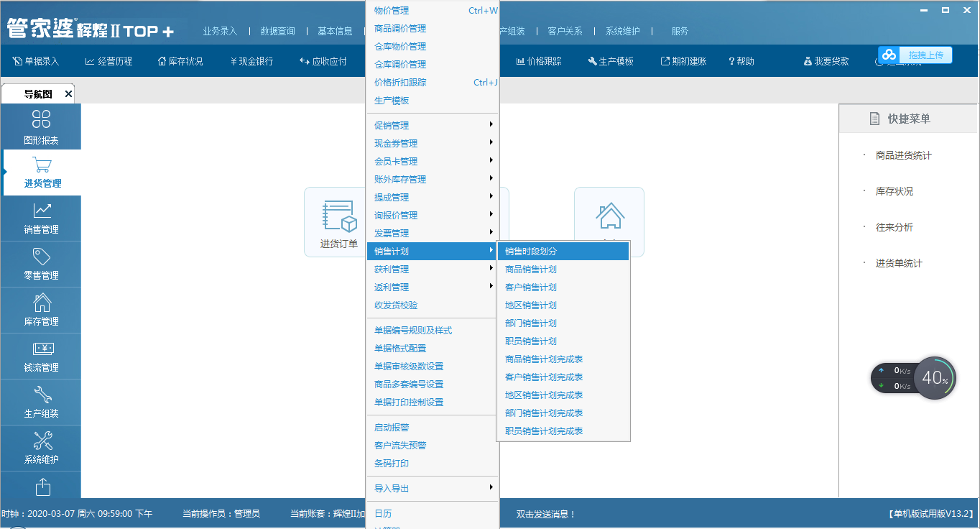Open 日历 from the menu
Viewport: 980px width, 529px height.
(433, 513)
